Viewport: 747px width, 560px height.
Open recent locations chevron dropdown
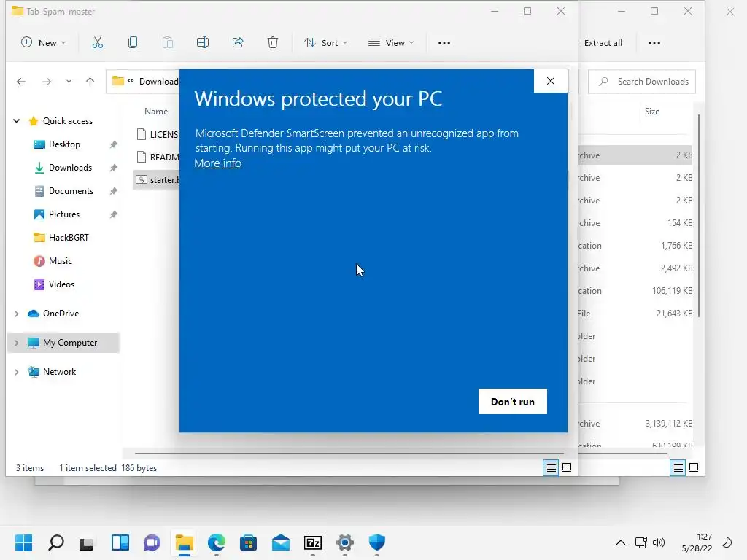69,82
